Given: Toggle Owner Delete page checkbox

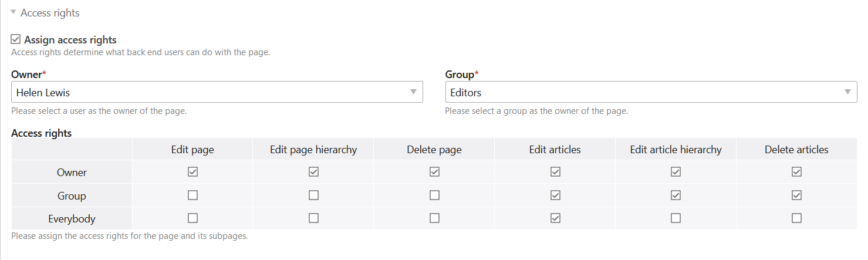Looking at the screenshot, I should pyautogui.click(x=434, y=172).
